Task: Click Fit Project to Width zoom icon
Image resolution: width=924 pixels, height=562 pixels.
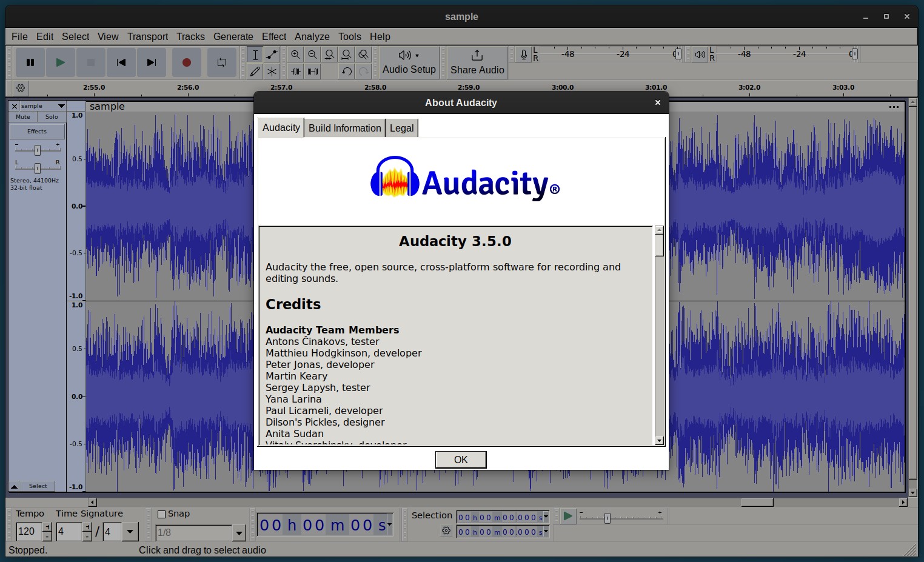Action: pos(346,55)
